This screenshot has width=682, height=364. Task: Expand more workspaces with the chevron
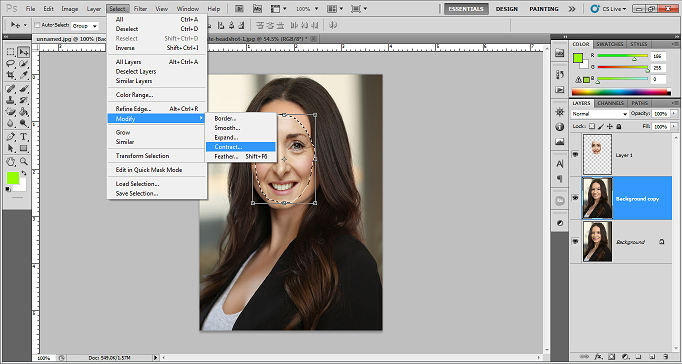click(572, 9)
